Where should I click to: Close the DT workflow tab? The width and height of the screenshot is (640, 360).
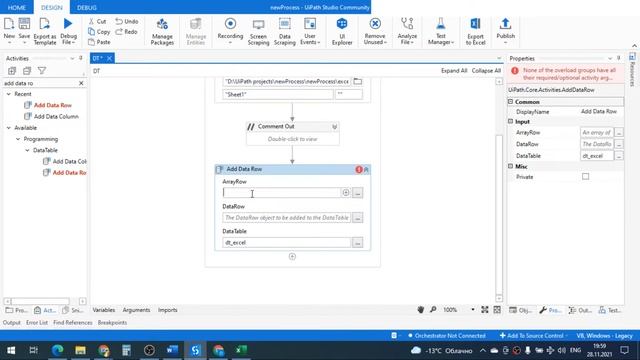109,58
